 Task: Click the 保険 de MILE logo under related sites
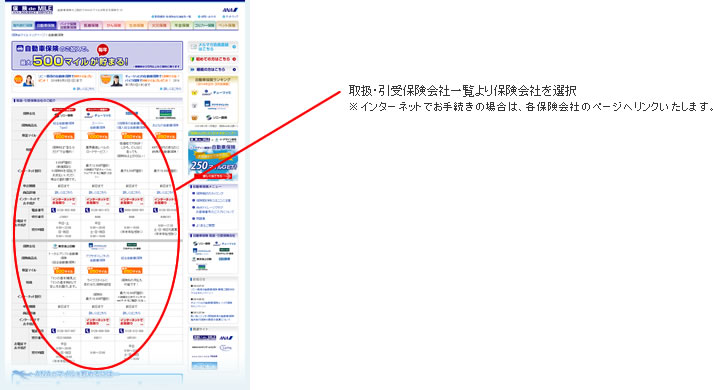[x=204, y=338]
